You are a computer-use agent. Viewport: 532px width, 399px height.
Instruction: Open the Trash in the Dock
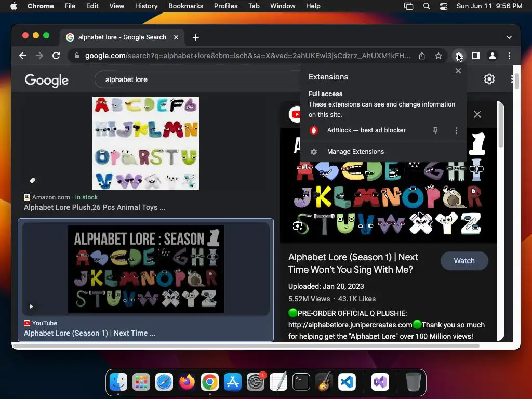(x=413, y=382)
